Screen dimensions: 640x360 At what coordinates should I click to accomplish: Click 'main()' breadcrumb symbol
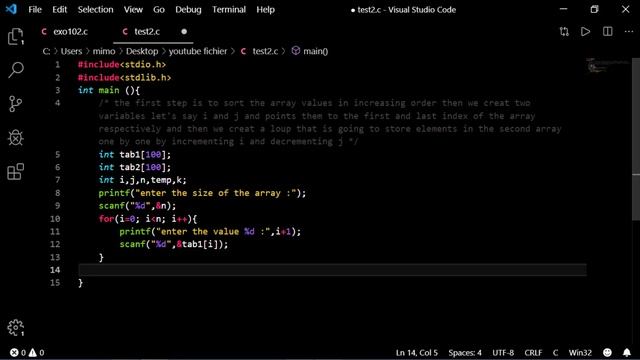click(x=316, y=51)
